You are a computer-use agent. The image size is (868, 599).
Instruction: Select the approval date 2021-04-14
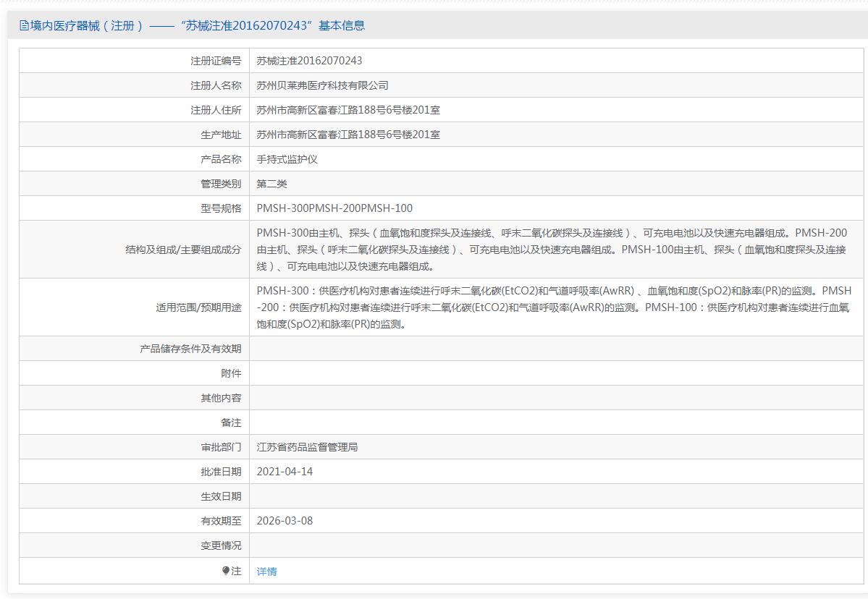click(285, 472)
